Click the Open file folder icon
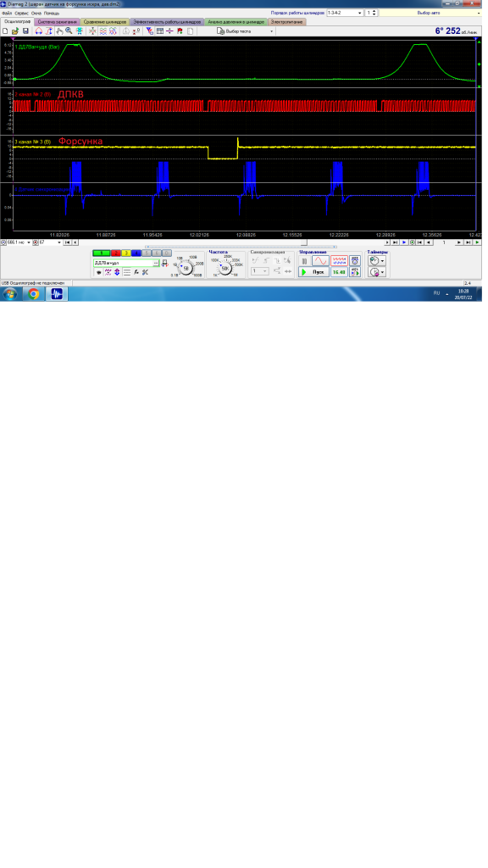 pos(15,31)
